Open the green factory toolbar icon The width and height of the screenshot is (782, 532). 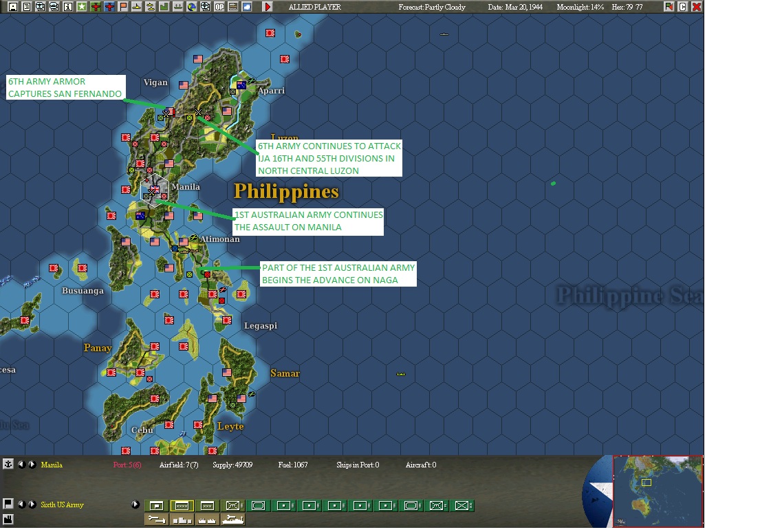[x=164, y=6]
